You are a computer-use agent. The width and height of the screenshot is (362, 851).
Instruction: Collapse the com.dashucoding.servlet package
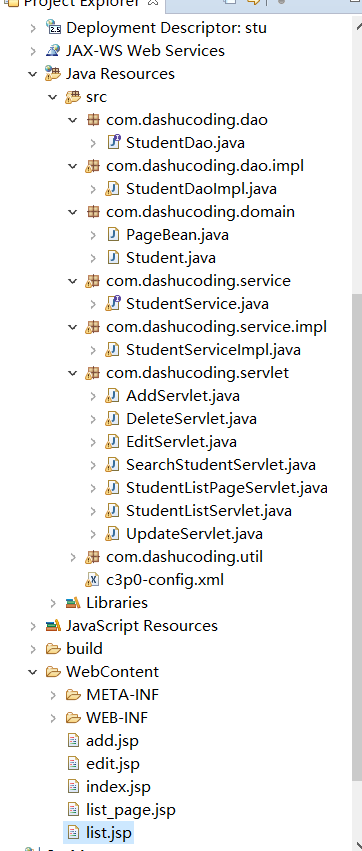[73, 373]
